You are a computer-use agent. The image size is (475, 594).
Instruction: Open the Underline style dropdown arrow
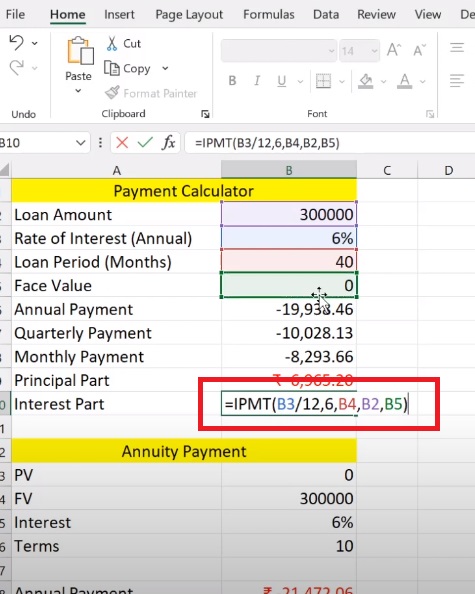click(x=300, y=81)
